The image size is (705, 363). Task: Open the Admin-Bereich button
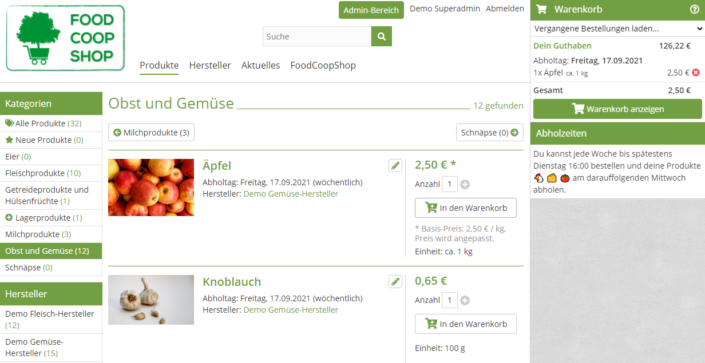tap(371, 10)
